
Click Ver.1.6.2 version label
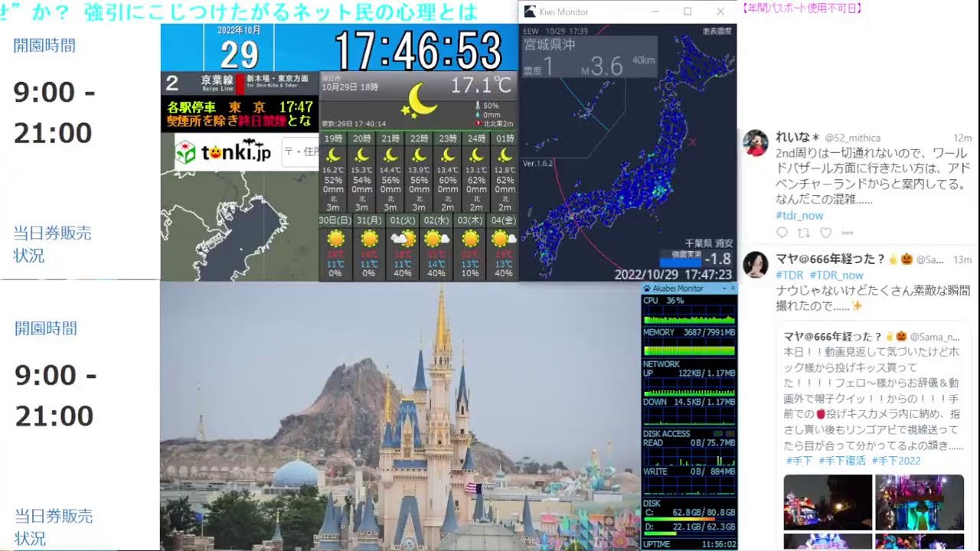(538, 164)
